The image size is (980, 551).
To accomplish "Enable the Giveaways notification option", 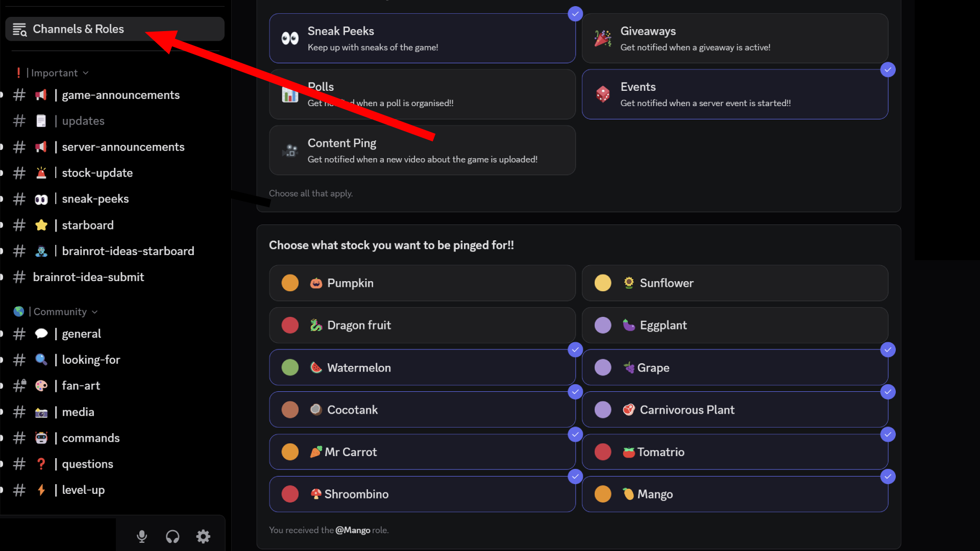I will [734, 38].
